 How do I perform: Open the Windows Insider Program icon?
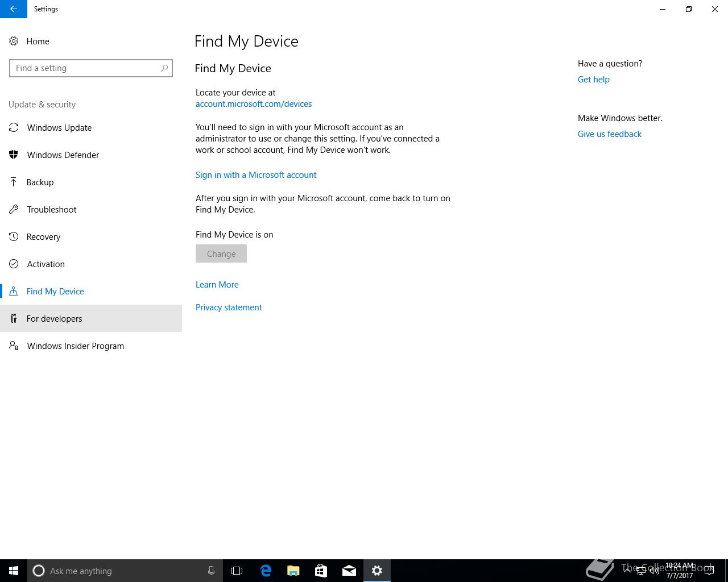(14, 346)
